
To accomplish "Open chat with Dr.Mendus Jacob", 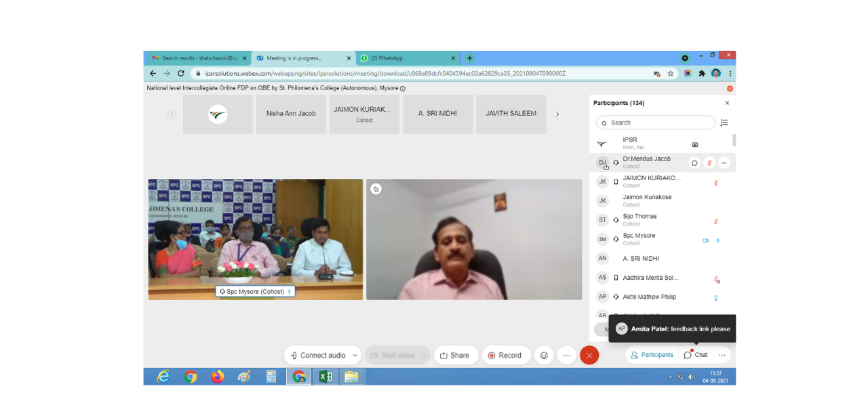I will pos(694,163).
